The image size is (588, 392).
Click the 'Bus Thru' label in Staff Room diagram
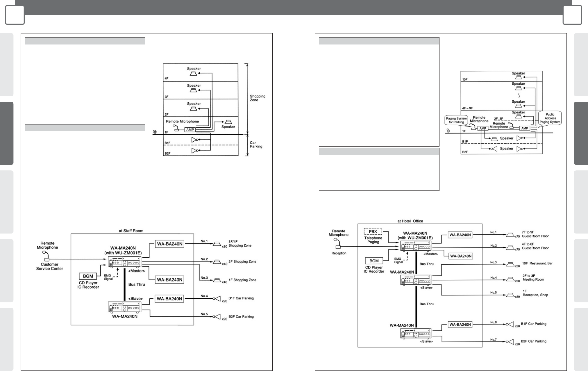pos(137,284)
